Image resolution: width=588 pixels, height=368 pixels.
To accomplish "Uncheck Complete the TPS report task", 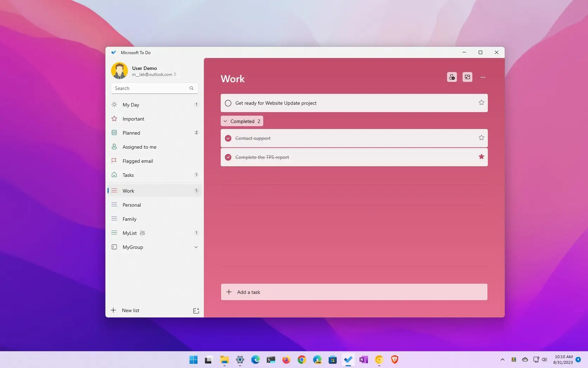I will coord(228,157).
